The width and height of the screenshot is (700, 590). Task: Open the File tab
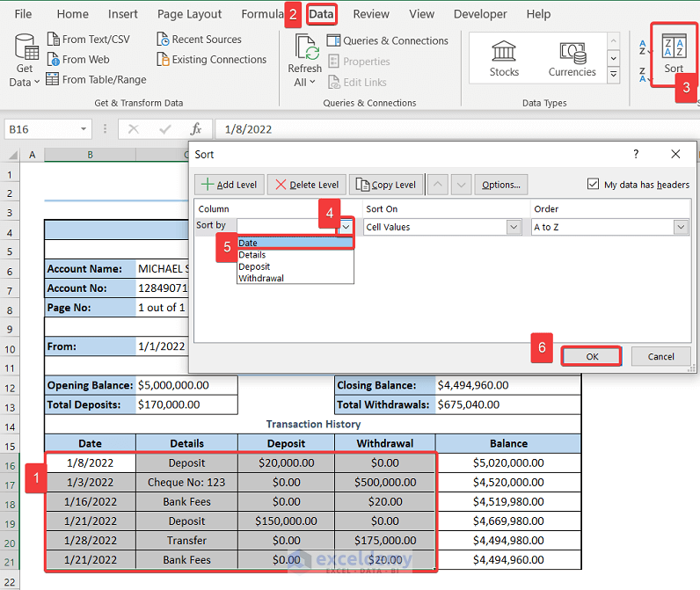coord(23,14)
